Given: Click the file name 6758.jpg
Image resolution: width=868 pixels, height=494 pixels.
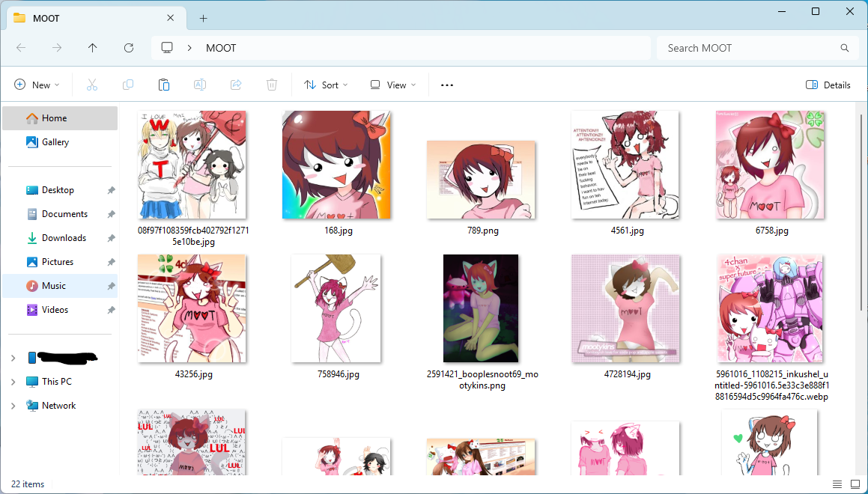Looking at the screenshot, I should click(x=771, y=231).
